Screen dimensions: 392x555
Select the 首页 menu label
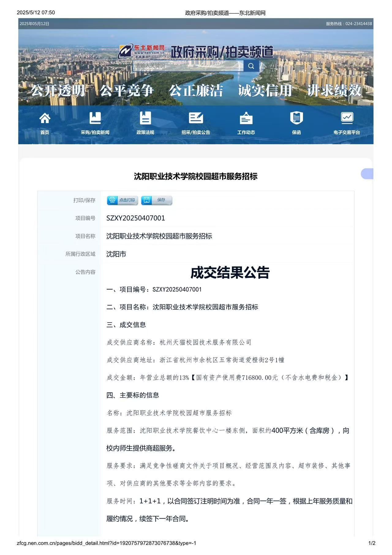coord(45,132)
